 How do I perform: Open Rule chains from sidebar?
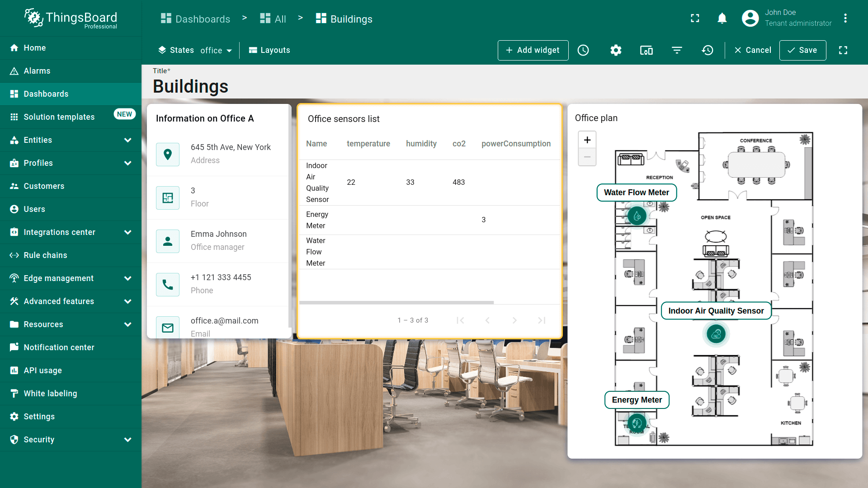[x=45, y=255]
